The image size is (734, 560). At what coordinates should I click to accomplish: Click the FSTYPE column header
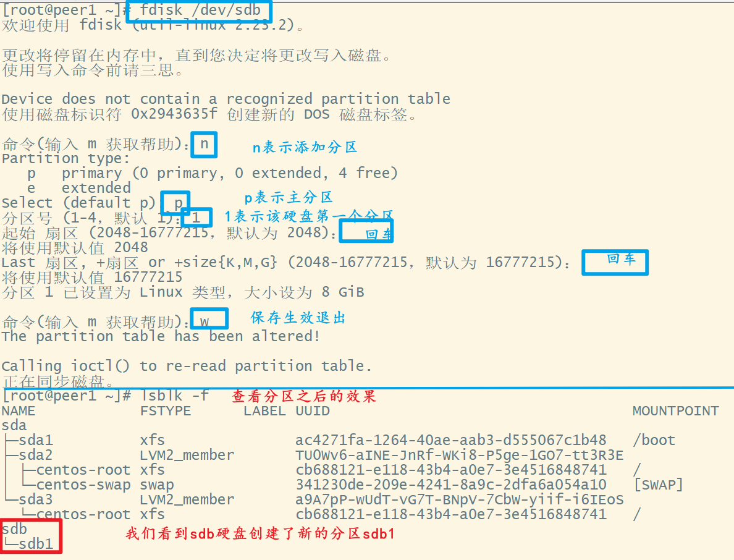click(x=165, y=411)
